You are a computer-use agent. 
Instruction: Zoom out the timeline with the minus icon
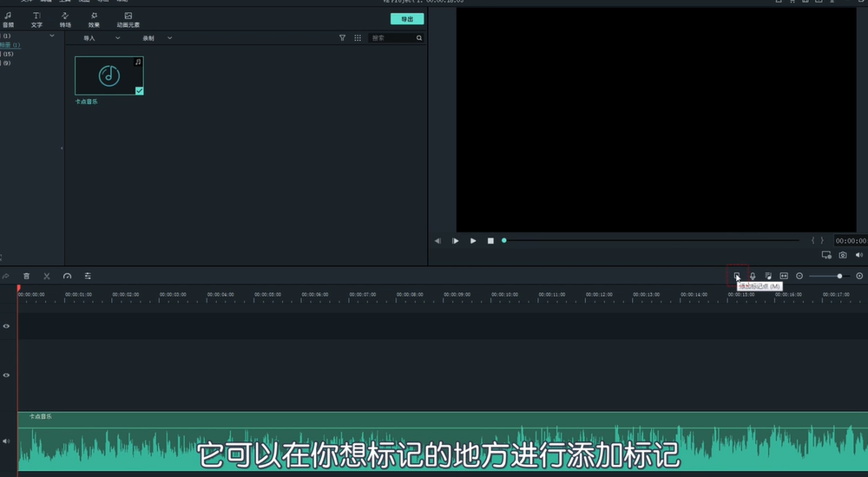click(x=799, y=276)
